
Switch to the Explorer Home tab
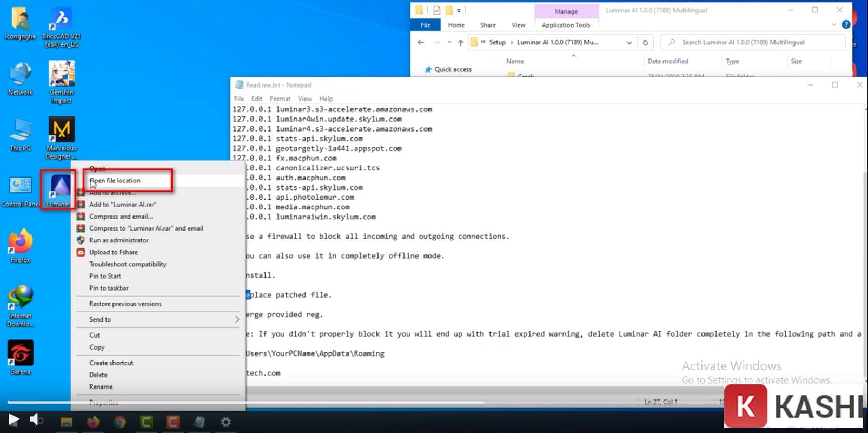pos(456,25)
